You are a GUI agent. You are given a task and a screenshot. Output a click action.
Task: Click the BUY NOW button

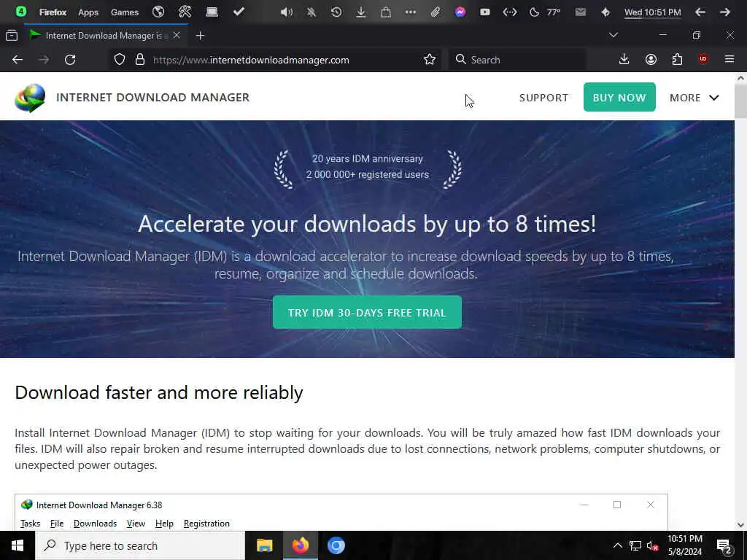tap(619, 97)
